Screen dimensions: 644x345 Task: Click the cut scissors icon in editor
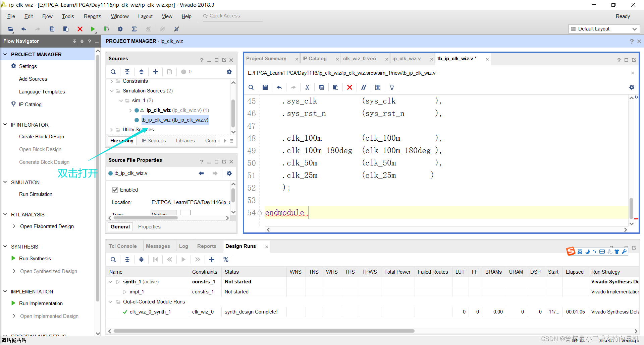click(307, 87)
